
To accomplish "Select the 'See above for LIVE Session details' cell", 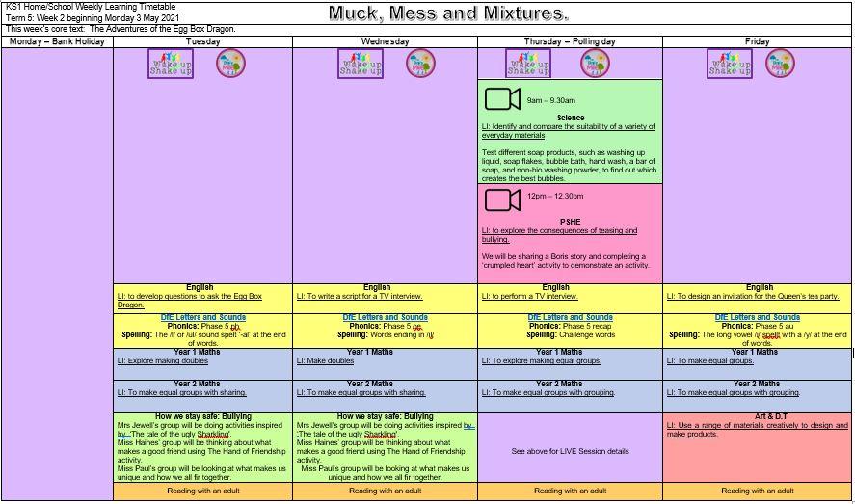I will pyautogui.click(x=570, y=451).
